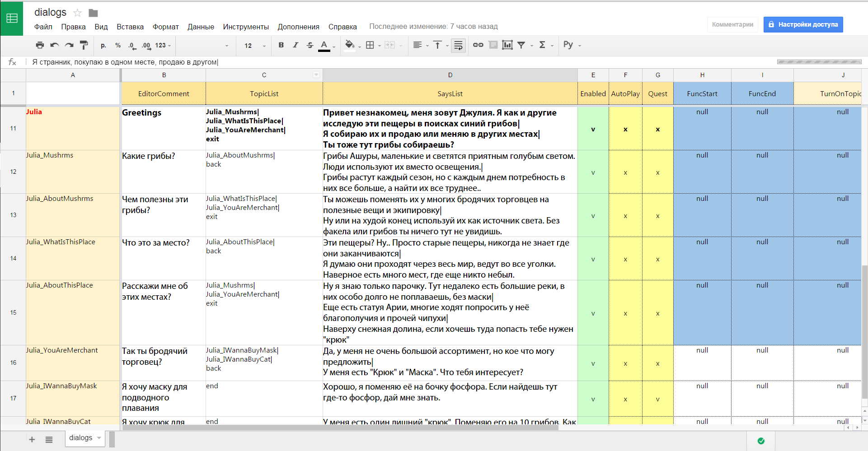Toggle strikethrough formatting
This screenshot has width=868, height=451.
click(310, 45)
